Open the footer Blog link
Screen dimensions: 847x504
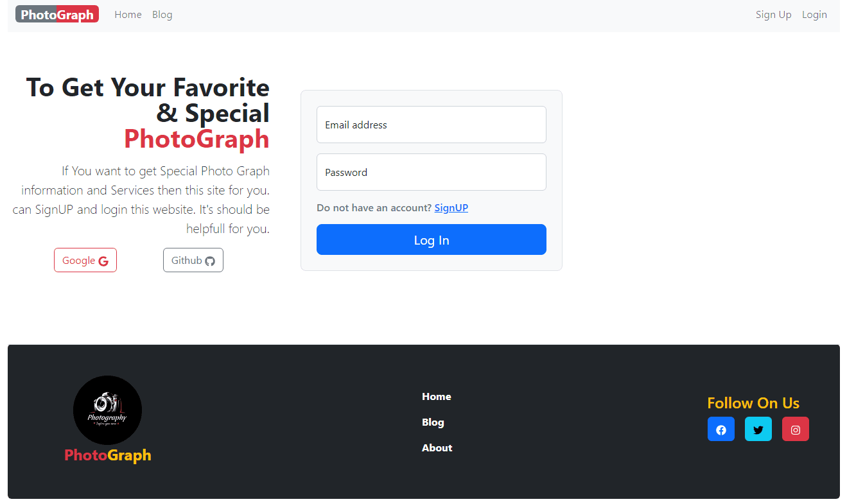pyautogui.click(x=433, y=422)
